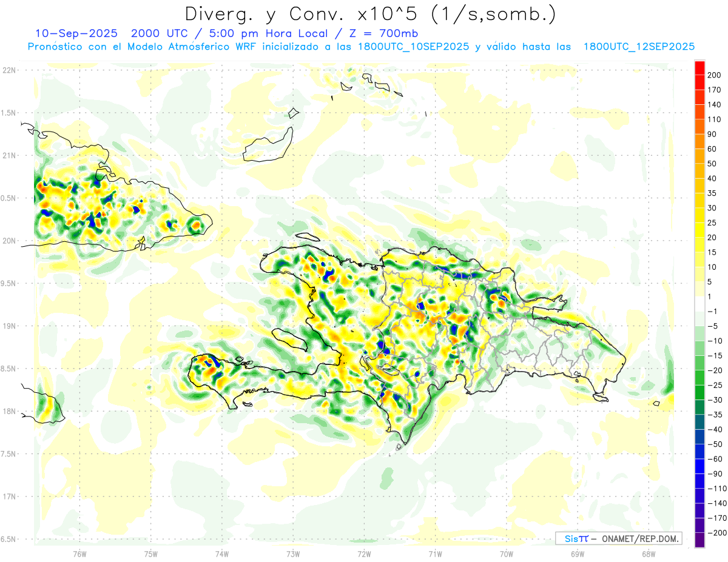
Task: Click the 200 label on the color scale
Action: 714,75
